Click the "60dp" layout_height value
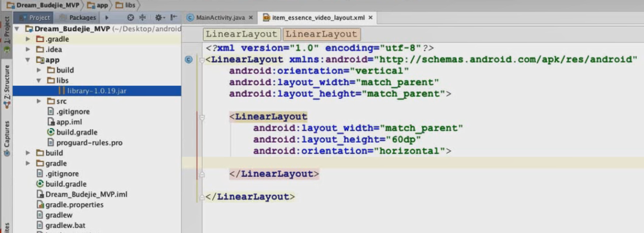Viewport: 644px width, 233px height. tap(404, 140)
